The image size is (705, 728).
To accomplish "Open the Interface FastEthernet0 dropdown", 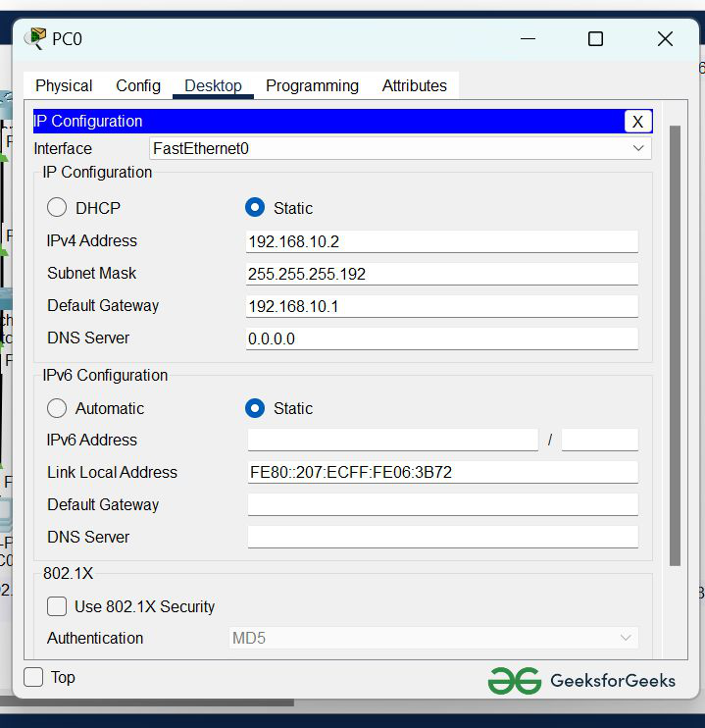I will [x=400, y=148].
